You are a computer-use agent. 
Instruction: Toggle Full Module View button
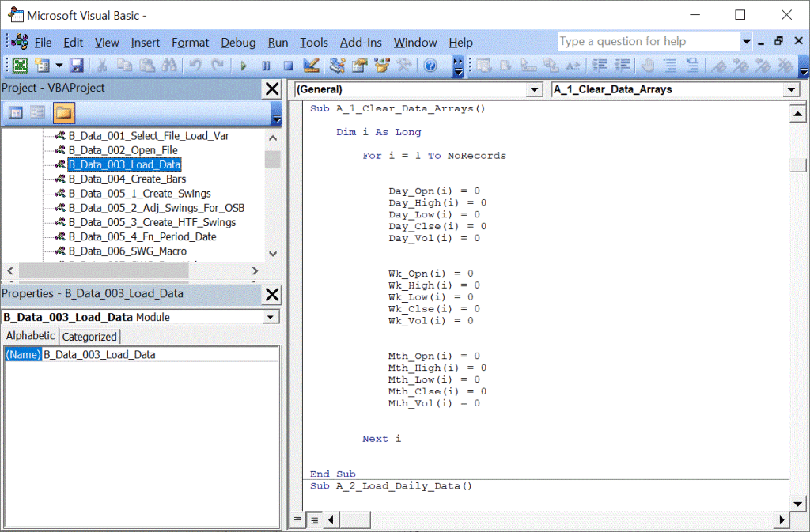314,519
